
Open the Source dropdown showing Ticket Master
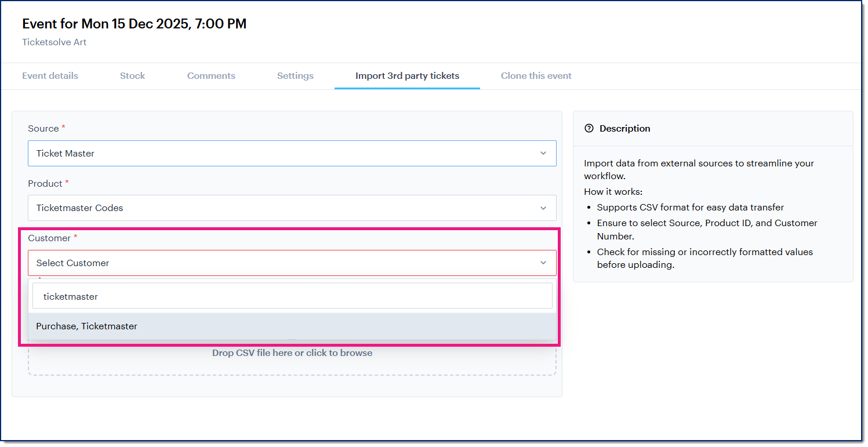(x=292, y=153)
